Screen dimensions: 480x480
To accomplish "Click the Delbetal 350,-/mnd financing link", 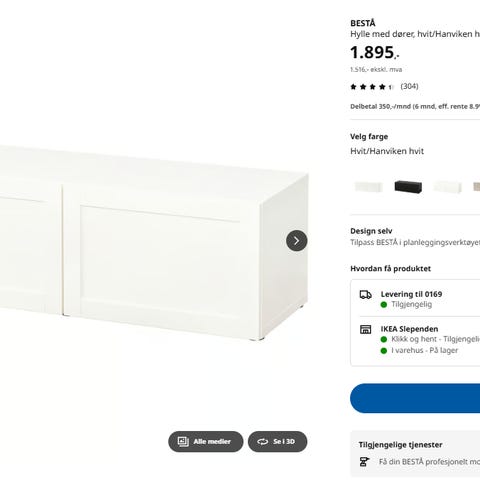I will point(415,107).
